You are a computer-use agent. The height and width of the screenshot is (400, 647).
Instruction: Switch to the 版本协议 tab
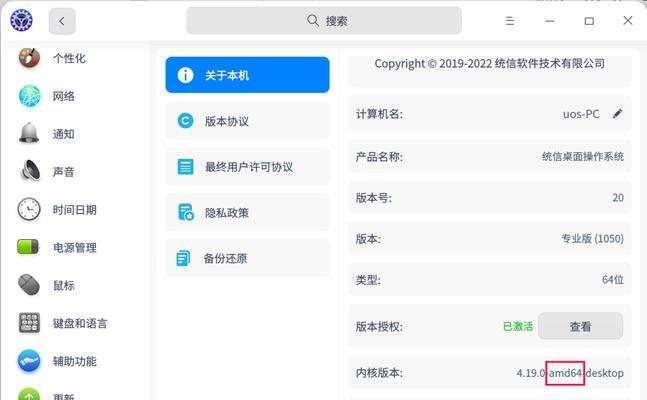click(248, 121)
